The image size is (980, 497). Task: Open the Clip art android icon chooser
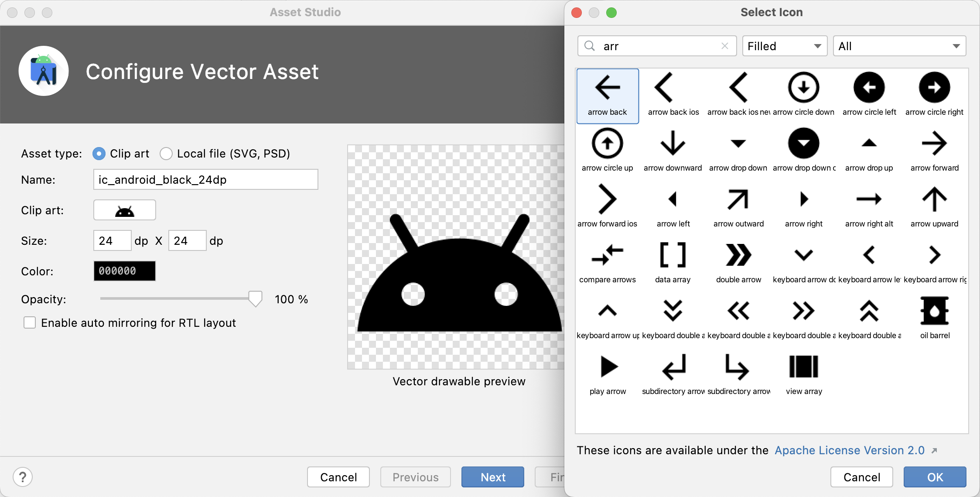(x=125, y=210)
